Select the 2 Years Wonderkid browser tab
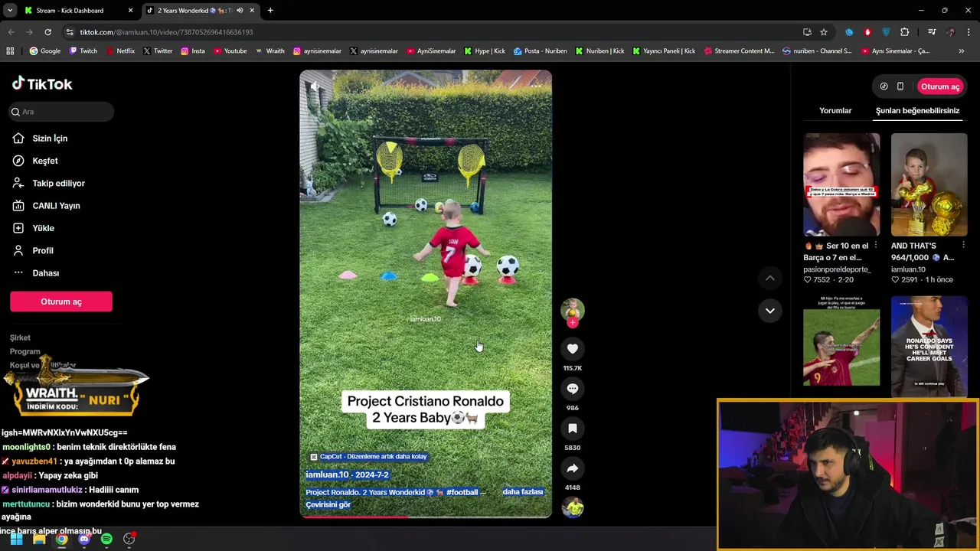This screenshot has width=980, height=551. 201,11
